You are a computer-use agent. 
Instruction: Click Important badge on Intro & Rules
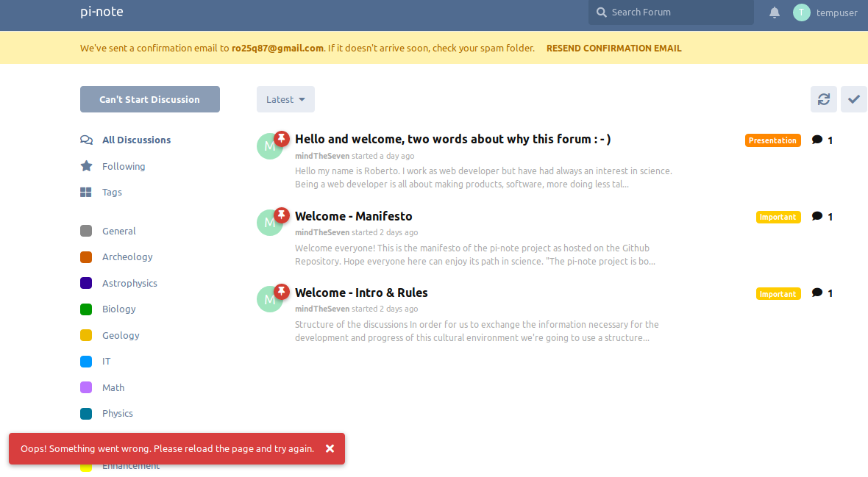[778, 294]
